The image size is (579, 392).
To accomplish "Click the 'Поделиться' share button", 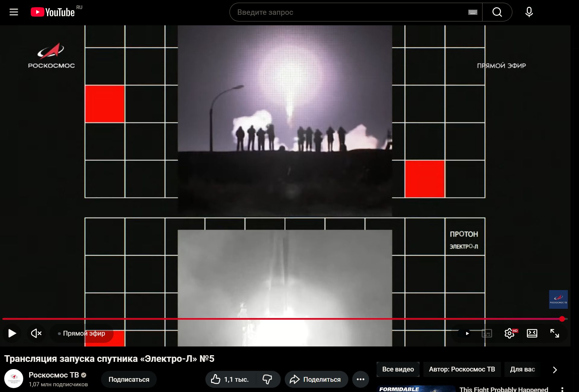I will (x=316, y=379).
